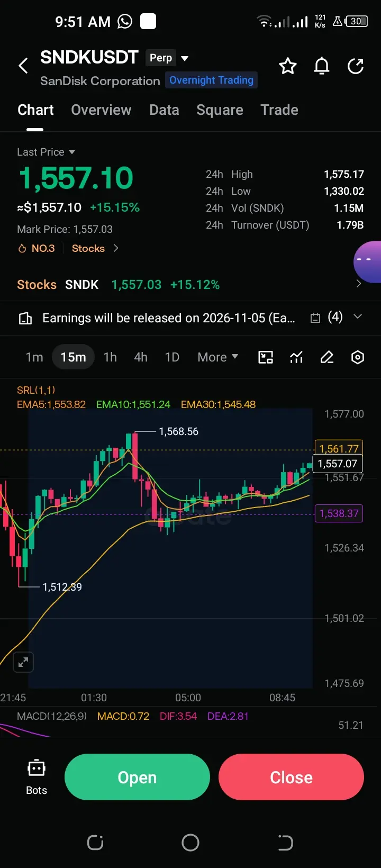The height and width of the screenshot is (868, 381).
Task: Tap the 1,538.37 purple price marker
Action: pos(339,513)
